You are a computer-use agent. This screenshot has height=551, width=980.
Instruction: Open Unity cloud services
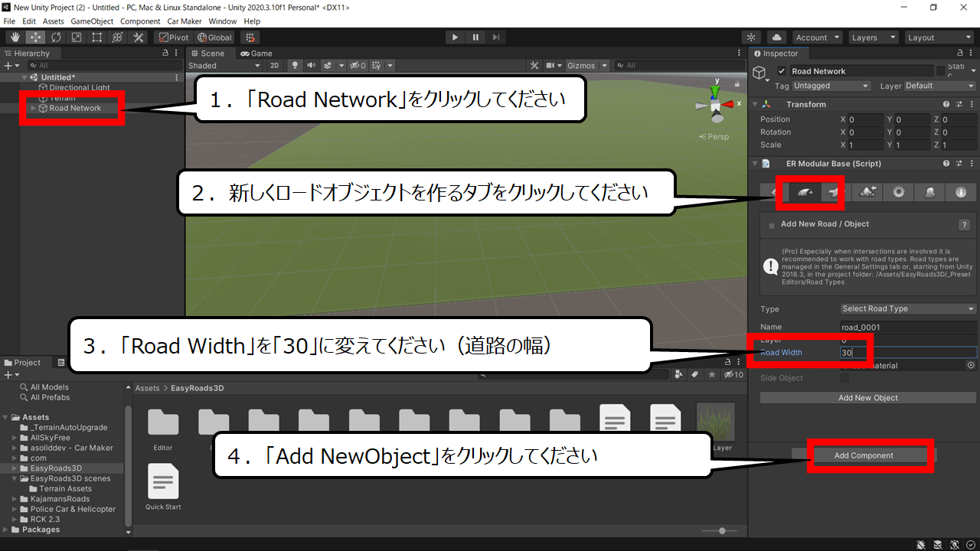tap(777, 37)
